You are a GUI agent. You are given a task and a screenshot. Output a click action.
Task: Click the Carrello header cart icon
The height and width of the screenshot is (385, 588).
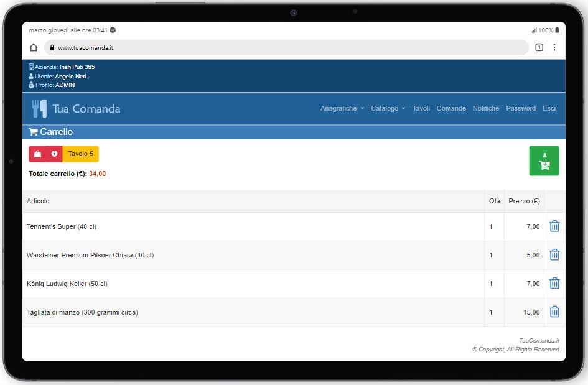tap(33, 132)
